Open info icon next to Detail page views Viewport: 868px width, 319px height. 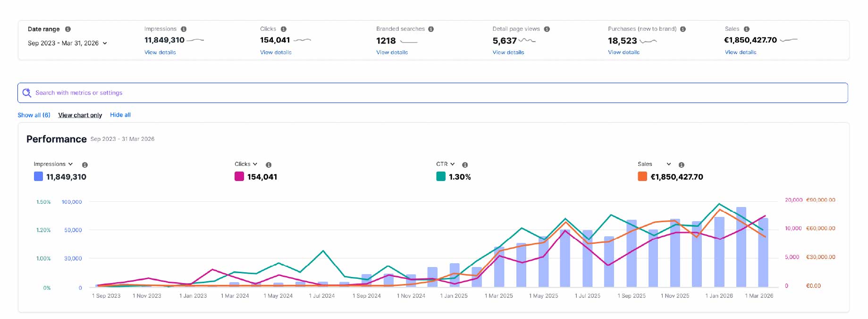[547, 29]
